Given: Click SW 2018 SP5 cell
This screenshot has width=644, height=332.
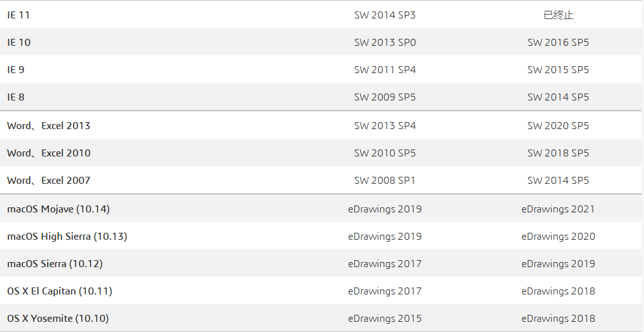Looking at the screenshot, I should point(558,153).
